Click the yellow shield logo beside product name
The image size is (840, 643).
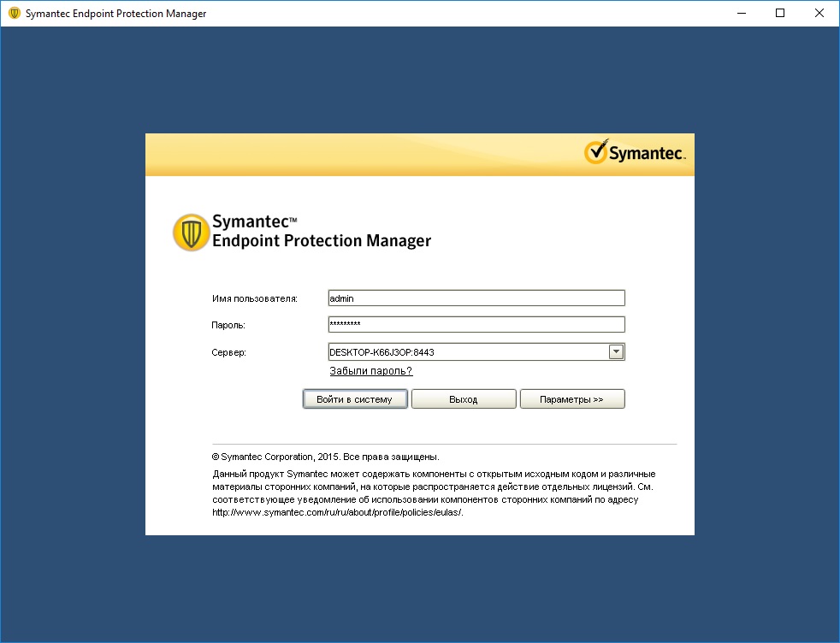click(x=191, y=233)
